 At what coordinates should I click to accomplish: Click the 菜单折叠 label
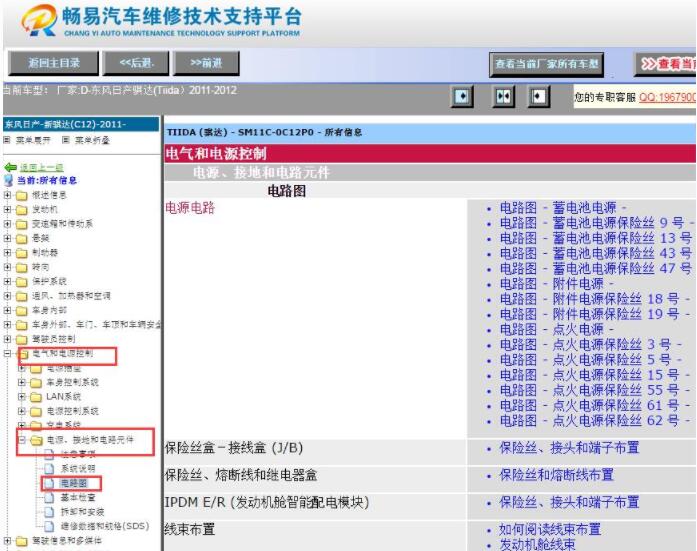(x=92, y=140)
